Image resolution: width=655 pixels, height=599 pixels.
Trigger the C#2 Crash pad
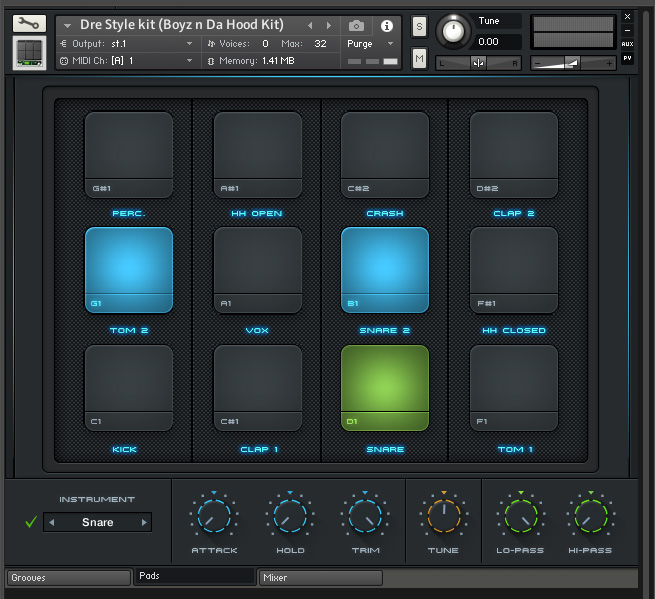point(385,155)
